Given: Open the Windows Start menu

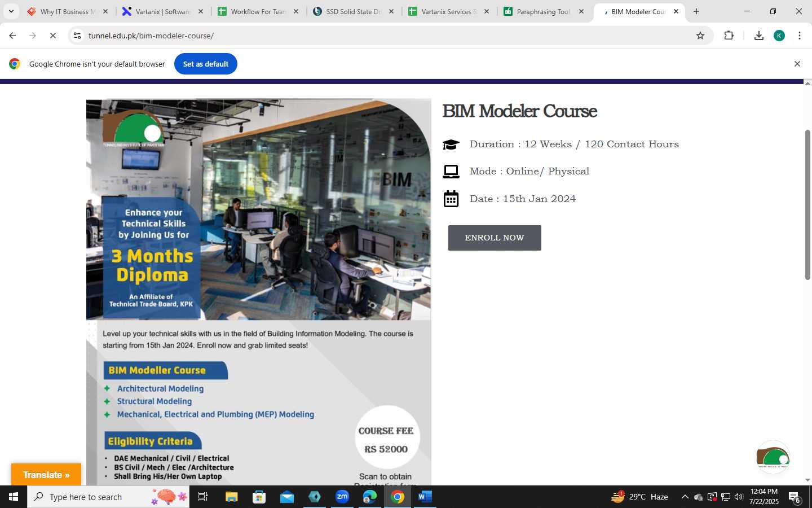Looking at the screenshot, I should (x=14, y=497).
